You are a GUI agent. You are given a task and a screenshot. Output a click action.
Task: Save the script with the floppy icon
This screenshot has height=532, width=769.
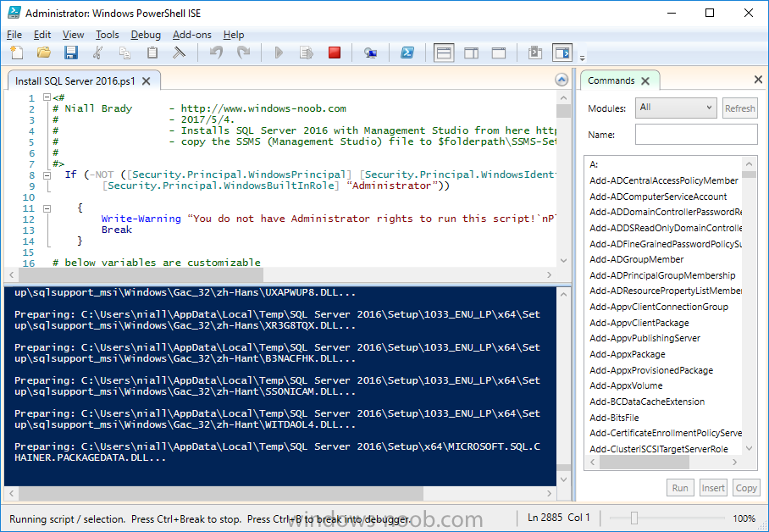[x=71, y=53]
